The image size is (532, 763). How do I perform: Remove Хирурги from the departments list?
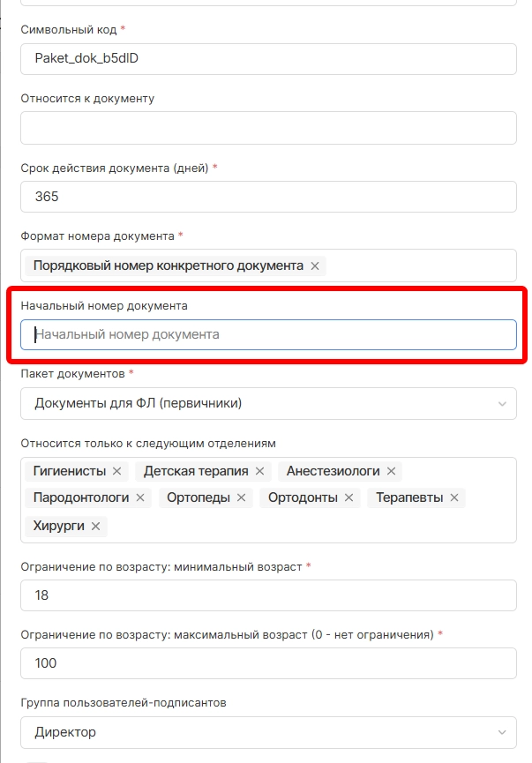click(x=96, y=526)
